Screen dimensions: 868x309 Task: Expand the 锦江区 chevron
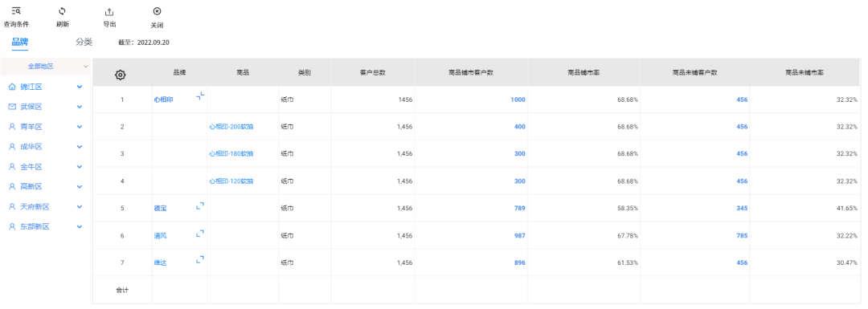coord(80,87)
